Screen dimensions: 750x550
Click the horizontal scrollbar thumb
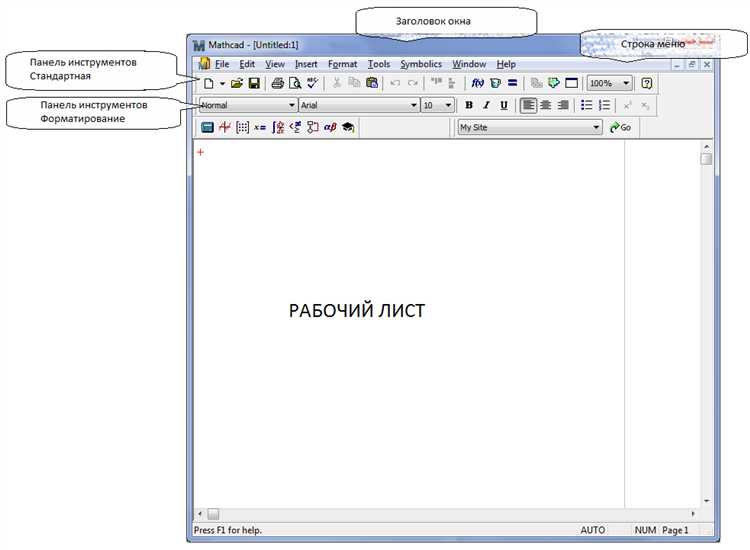point(213,514)
